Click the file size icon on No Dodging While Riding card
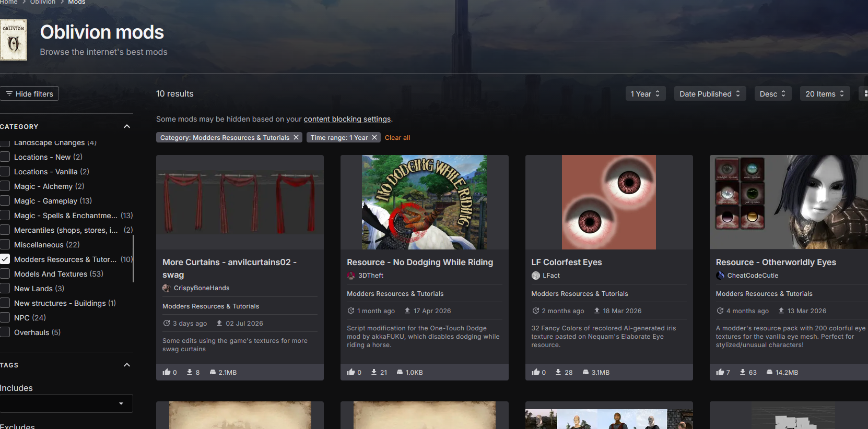 pos(400,372)
